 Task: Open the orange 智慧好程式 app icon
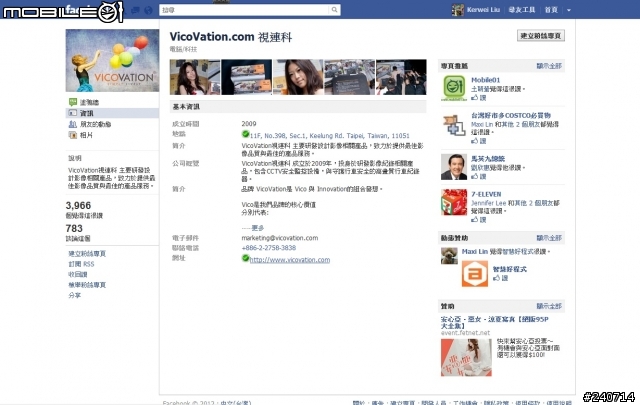click(475, 274)
